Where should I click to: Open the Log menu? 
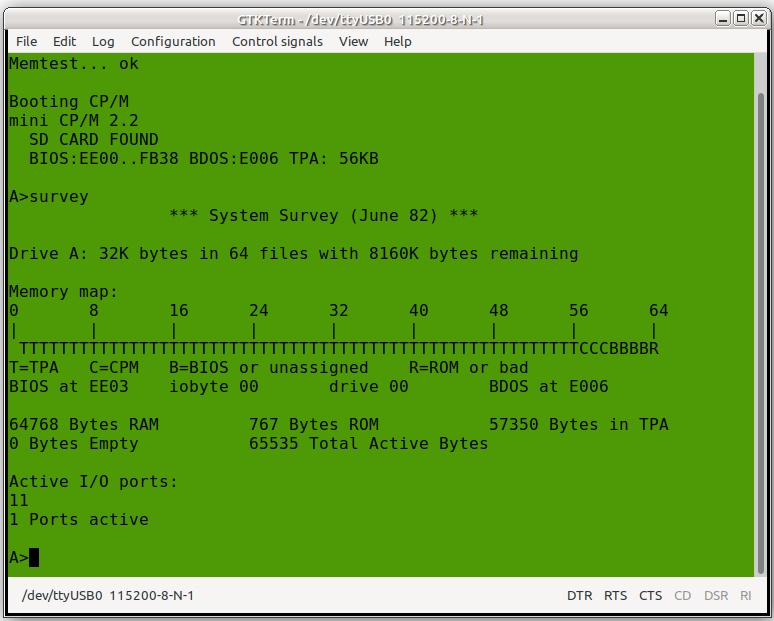click(103, 41)
